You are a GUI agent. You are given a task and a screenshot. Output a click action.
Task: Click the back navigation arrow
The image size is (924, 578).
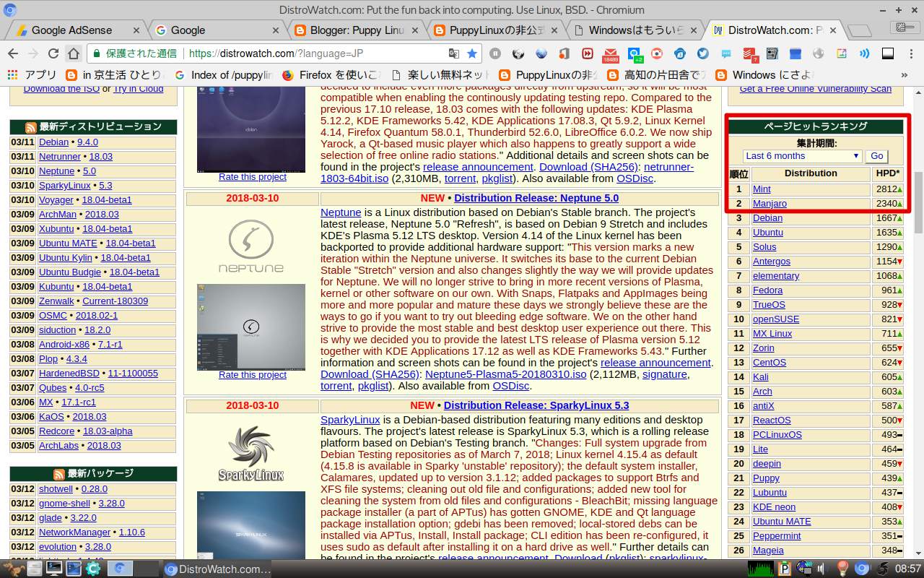pyautogui.click(x=14, y=53)
